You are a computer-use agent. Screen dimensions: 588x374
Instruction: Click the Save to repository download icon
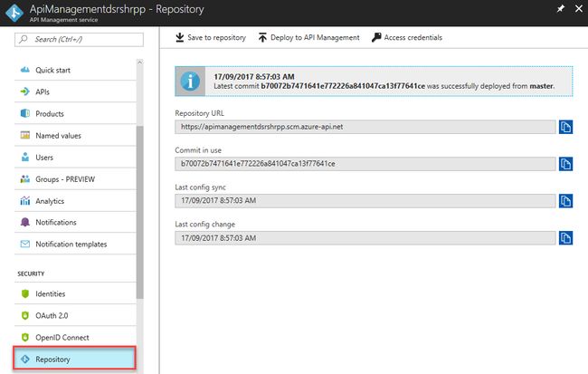pyautogui.click(x=180, y=37)
